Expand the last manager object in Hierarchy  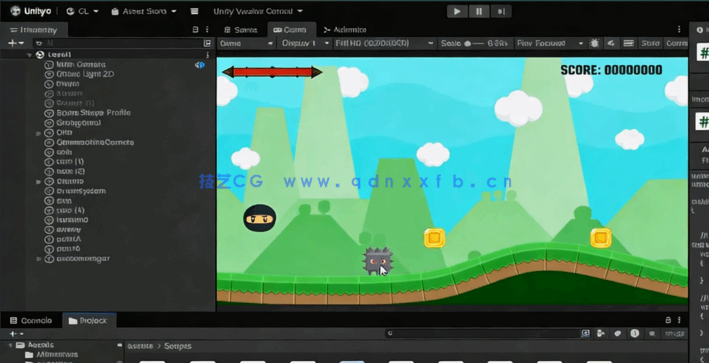click(x=38, y=259)
